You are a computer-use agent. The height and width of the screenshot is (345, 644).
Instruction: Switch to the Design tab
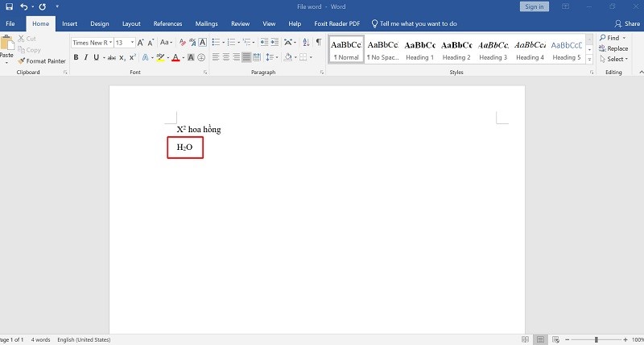click(100, 24)
